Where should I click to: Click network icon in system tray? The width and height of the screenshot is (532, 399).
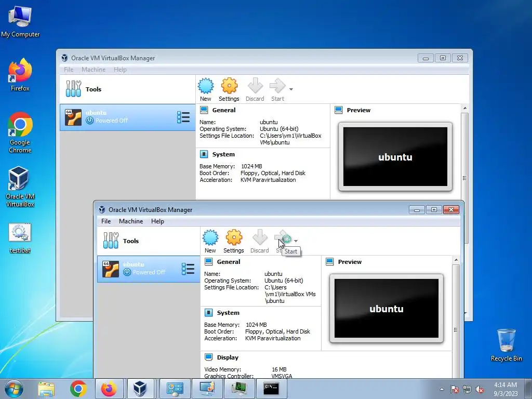point(467,389)
